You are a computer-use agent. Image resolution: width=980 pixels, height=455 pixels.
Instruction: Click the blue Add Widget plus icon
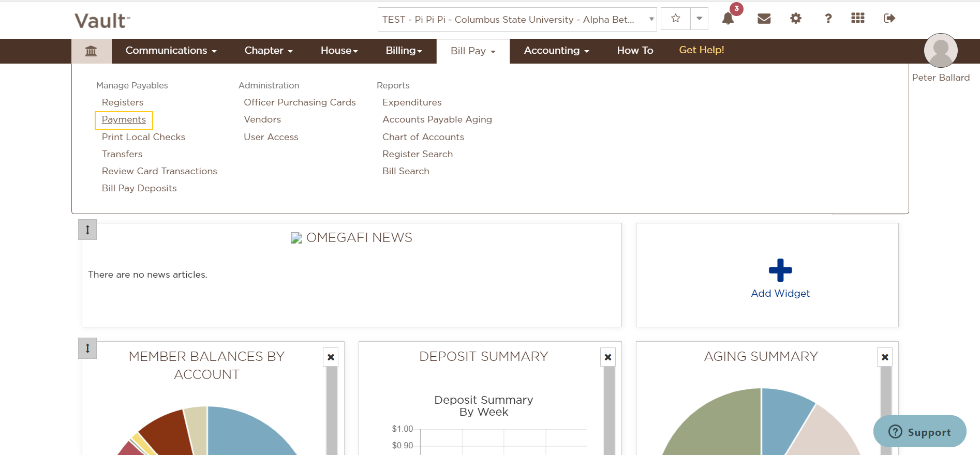pos(780,270)
